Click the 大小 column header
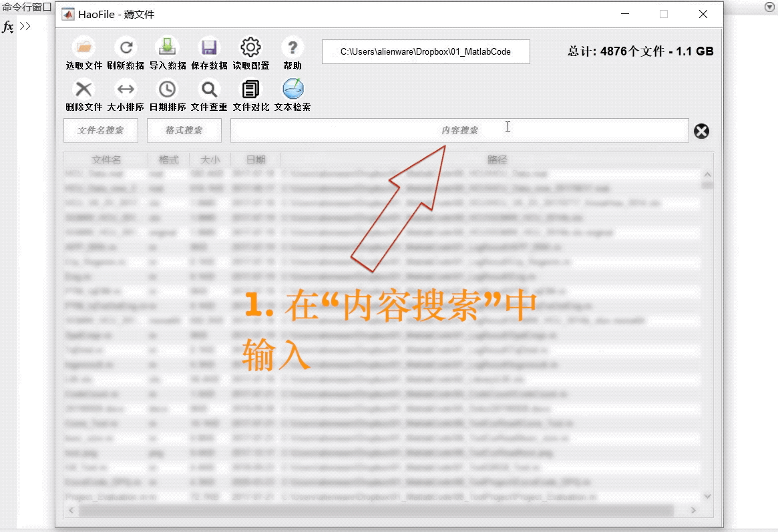Screen dimensions: 778x532 pyautogui.click(x=210, y=160)
